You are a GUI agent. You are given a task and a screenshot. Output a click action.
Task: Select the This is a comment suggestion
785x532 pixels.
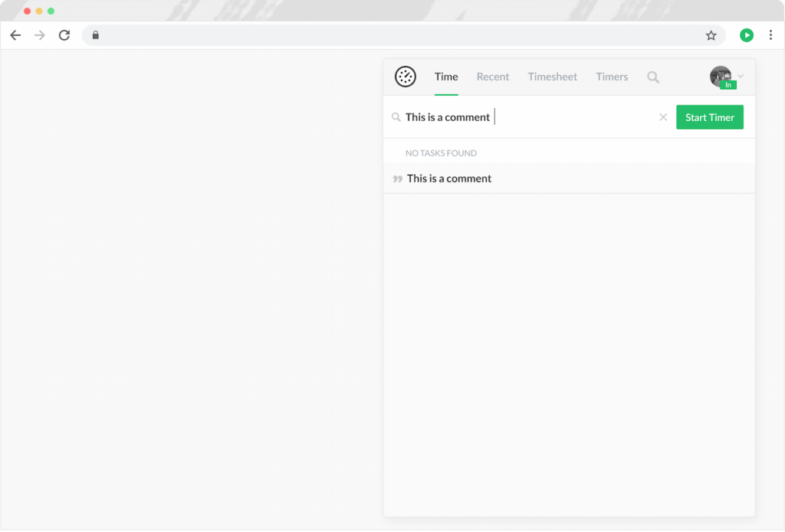click(448, 178)
